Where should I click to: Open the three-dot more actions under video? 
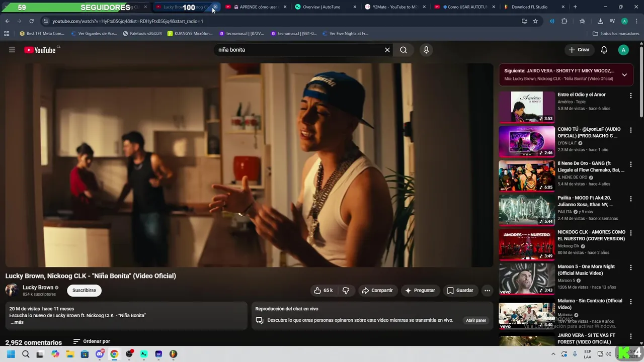point(487,290)
